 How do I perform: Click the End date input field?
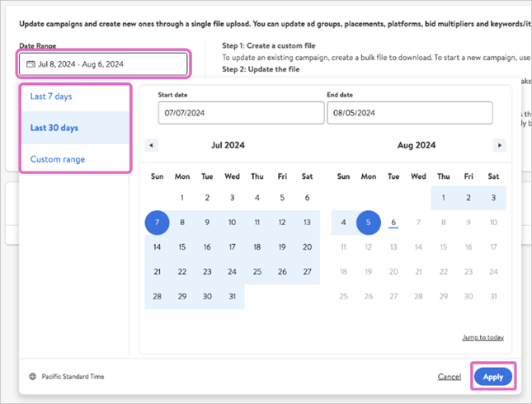pyautogui.click(x=409, y=113)
